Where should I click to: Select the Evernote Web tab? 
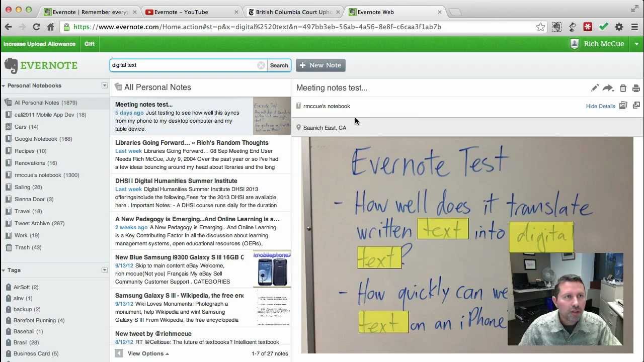click(x=395, y=12)
